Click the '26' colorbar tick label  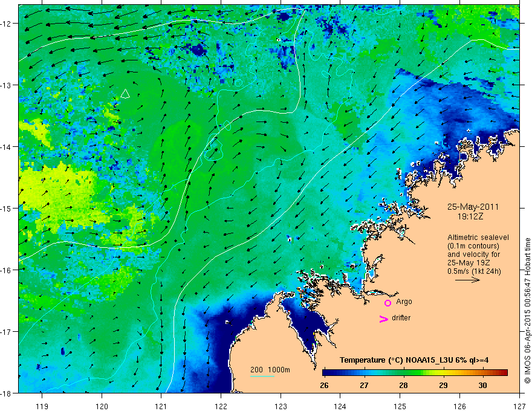[x=324, y=385]
